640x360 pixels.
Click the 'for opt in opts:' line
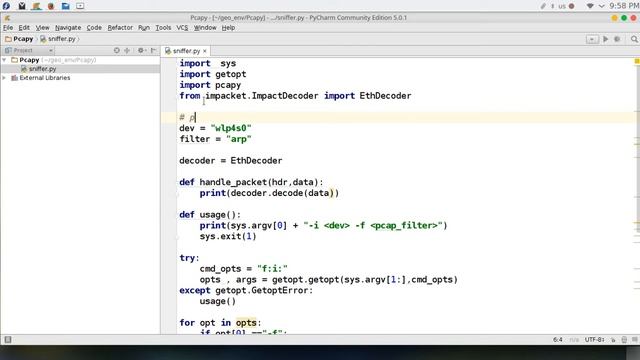pos(220,323)
